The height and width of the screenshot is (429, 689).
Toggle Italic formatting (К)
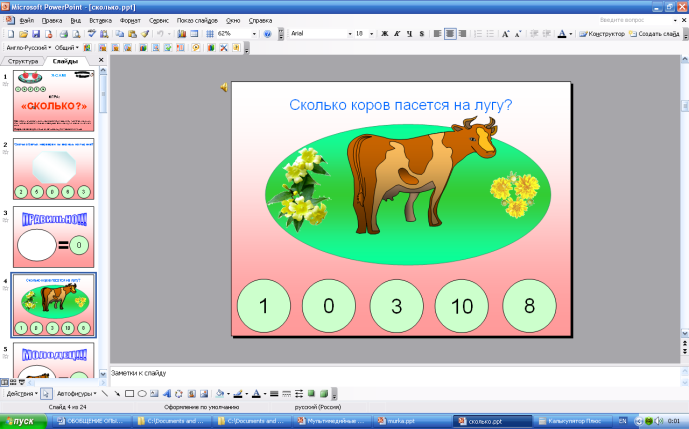point(398,33)
